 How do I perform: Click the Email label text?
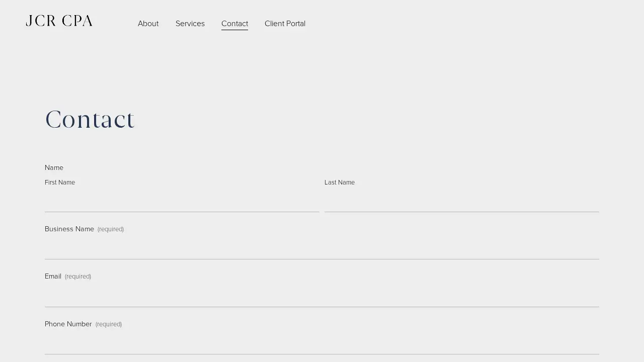click(53, 276)
